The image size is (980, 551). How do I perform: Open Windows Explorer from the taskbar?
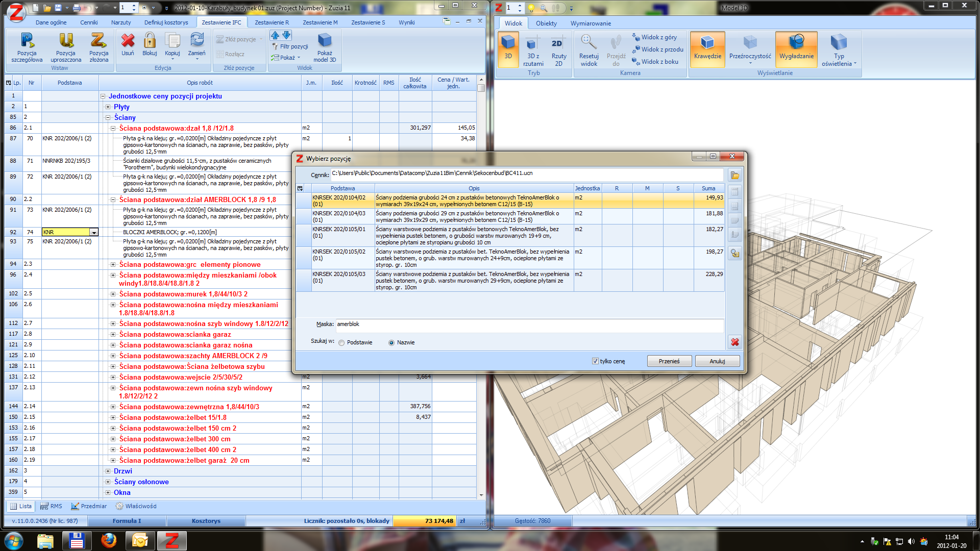click(x=45, y=540)
